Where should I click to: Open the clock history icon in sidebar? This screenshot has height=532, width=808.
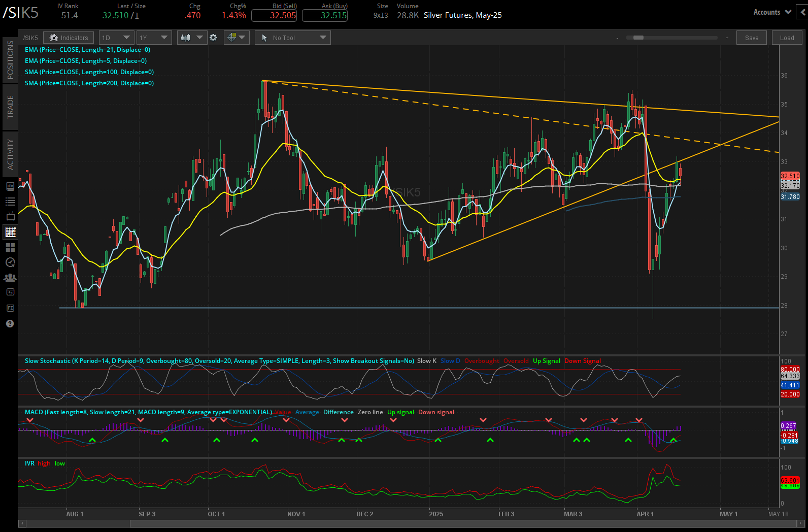(x=10, y=262)
